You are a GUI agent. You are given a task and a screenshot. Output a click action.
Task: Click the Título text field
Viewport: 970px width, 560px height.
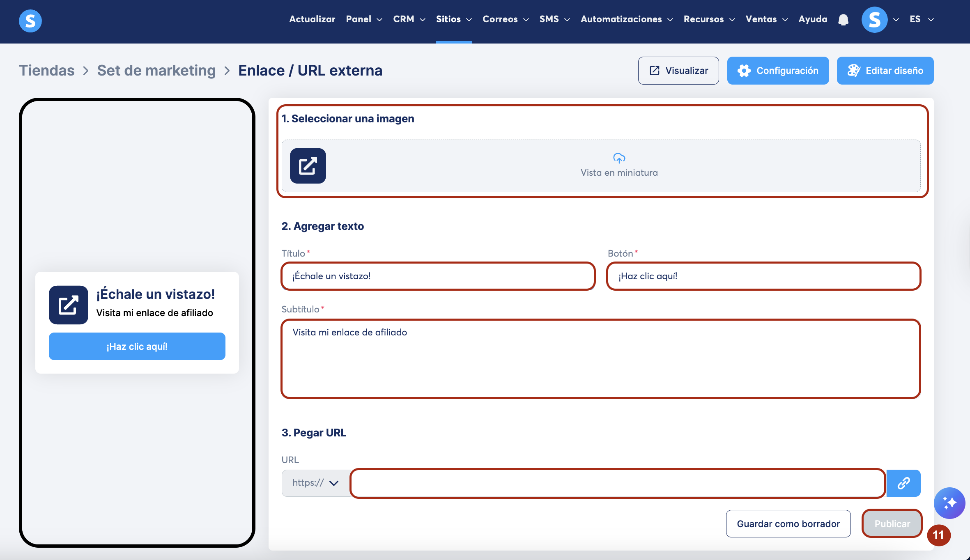coord(438,276)
